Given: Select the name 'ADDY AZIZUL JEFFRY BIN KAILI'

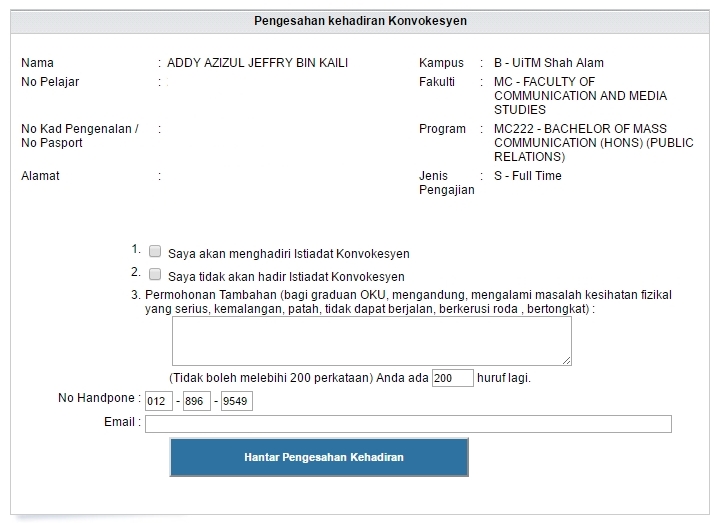Looking at the screenshot, I should [x=257, y=63].
